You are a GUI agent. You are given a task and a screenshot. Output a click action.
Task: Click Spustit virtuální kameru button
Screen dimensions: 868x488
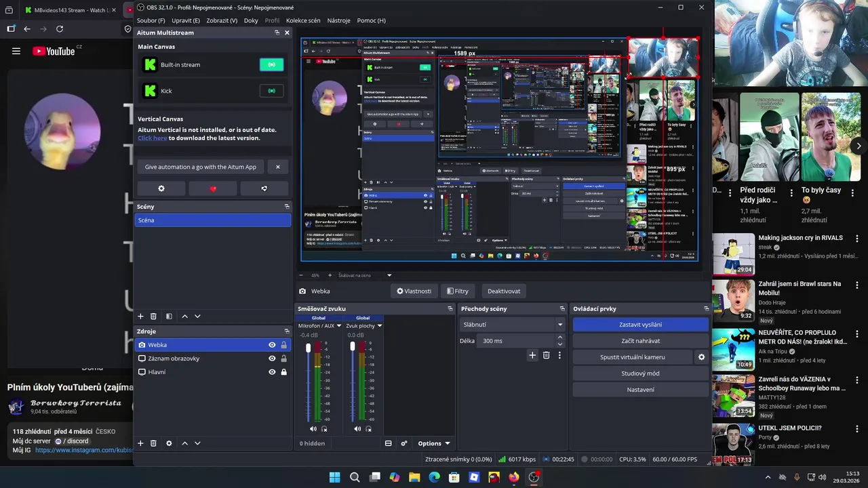pos(632,357)
